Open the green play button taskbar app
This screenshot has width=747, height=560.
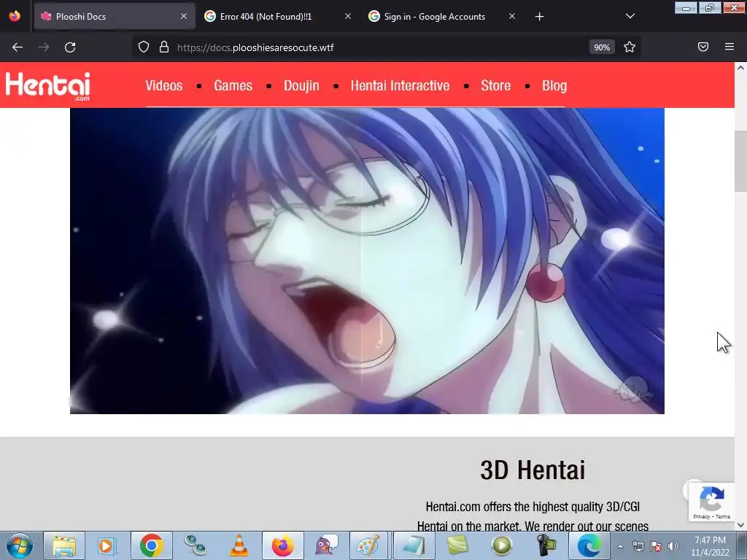pyautogui.click(x=501, y=545)
